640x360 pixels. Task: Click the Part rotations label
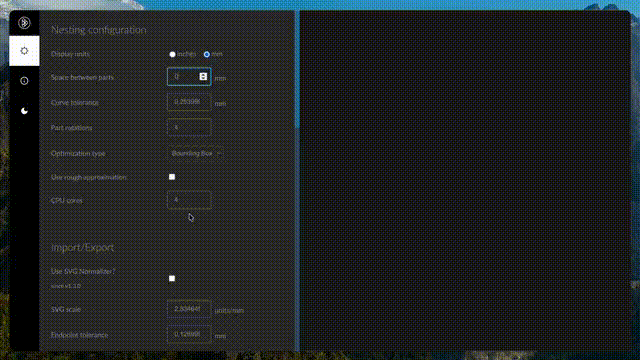pos(71,128)
